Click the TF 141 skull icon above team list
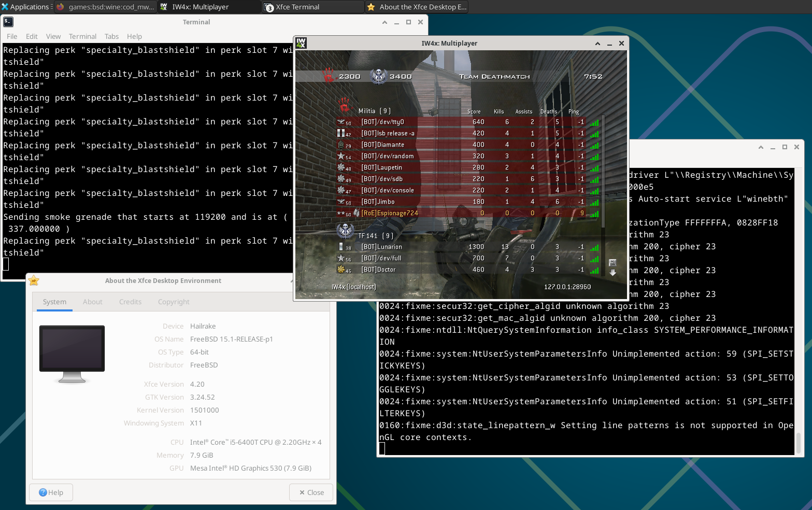The width and height of the screenshot is (812, 510). point(345,230)
